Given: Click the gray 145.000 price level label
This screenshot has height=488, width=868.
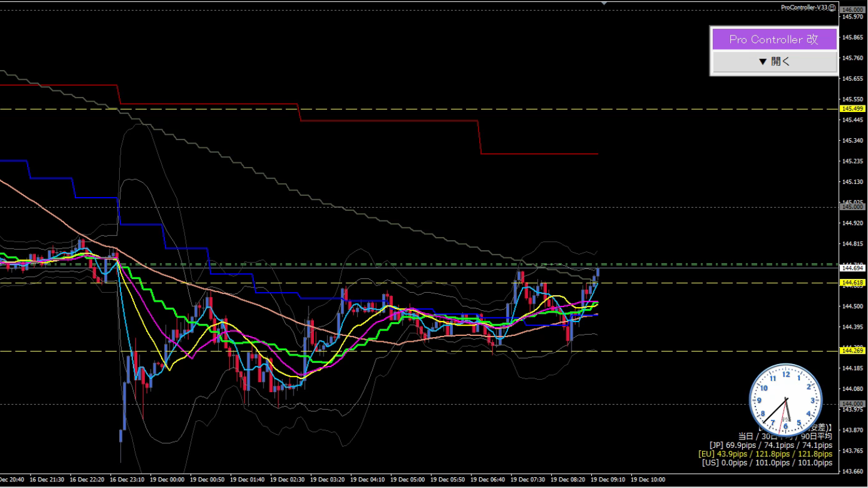Looking at the screenshot, I should 852,207.
